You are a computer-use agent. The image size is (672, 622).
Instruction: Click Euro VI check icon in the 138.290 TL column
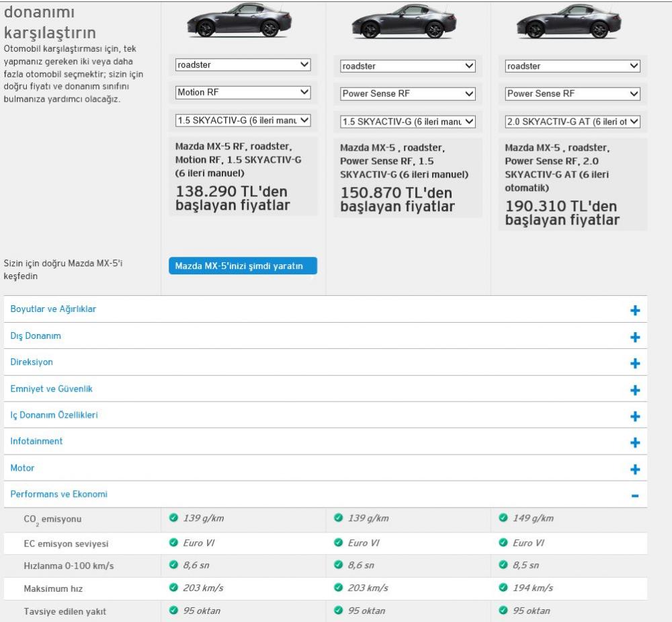[x=173, y=543]
